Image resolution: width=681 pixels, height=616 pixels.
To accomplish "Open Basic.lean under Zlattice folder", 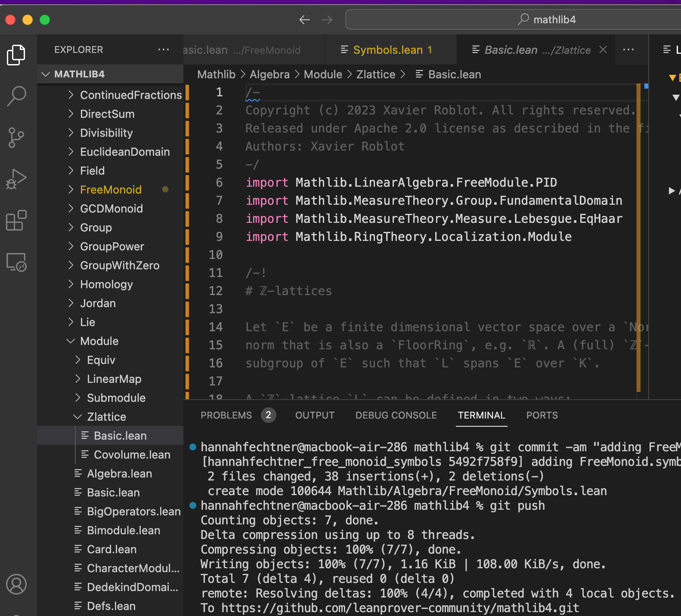I will point(110,436).
